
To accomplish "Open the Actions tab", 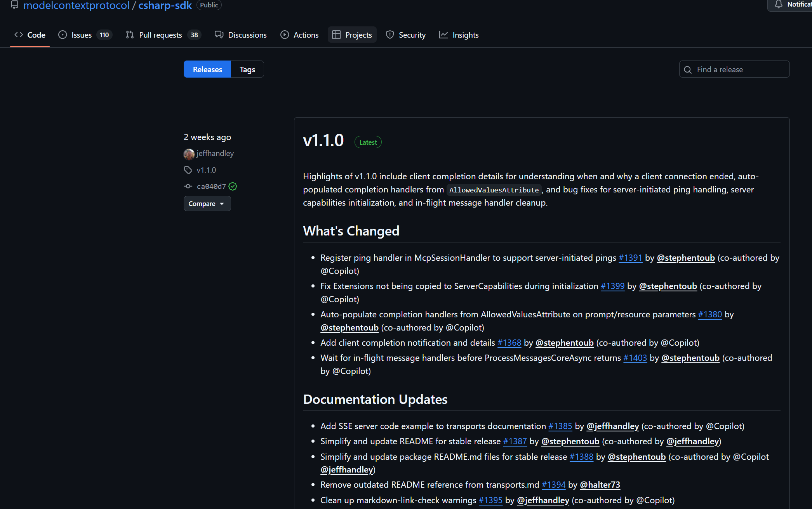I will pyautogui.click(x=299, y=35).
